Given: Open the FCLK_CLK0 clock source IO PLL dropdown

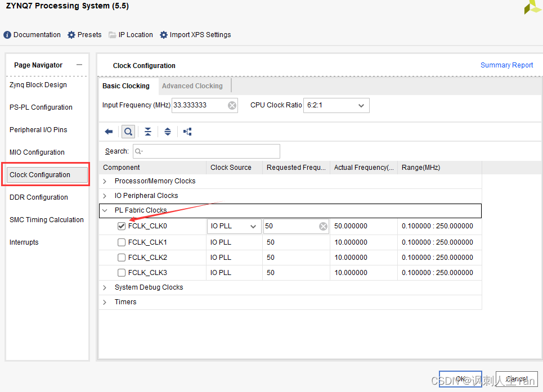Looking at the screenshot, I should click(234, 226).
